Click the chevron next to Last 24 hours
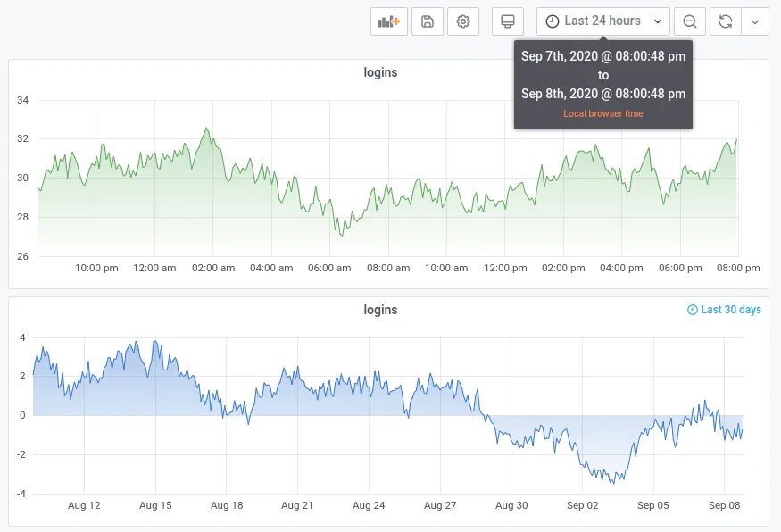The height and width of the screenshot is (532, 781). (x=658, y=21)
